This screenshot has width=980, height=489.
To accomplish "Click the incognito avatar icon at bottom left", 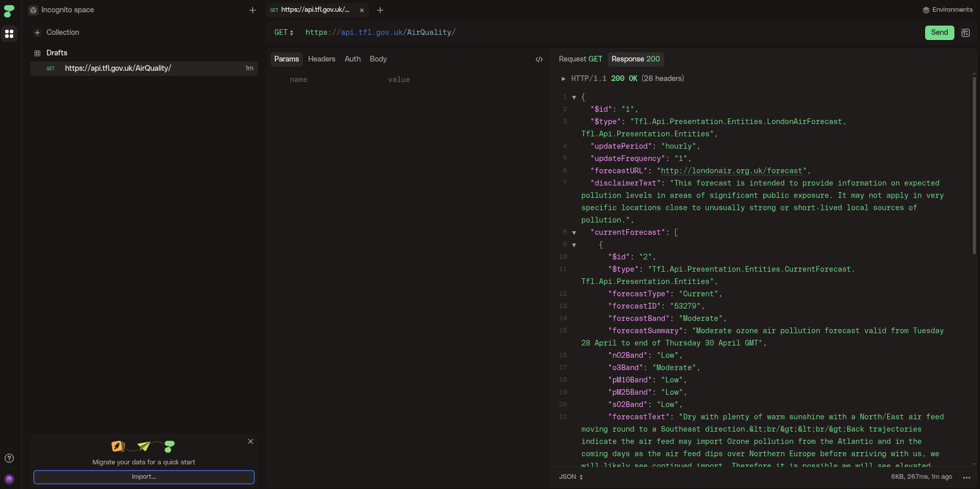I will pyautogui.click(x=9, y=479).
